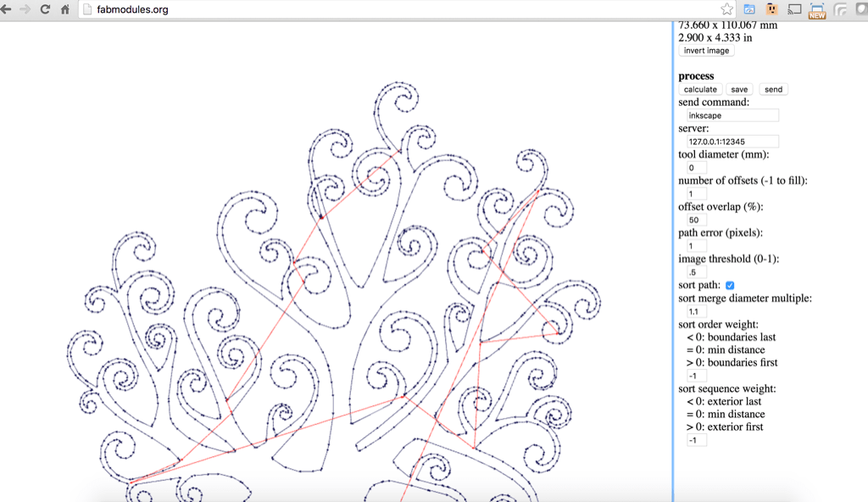The width and height of the screenshot is (868, 502).
Task: Click the send button under process
Action: pos(773,89)
